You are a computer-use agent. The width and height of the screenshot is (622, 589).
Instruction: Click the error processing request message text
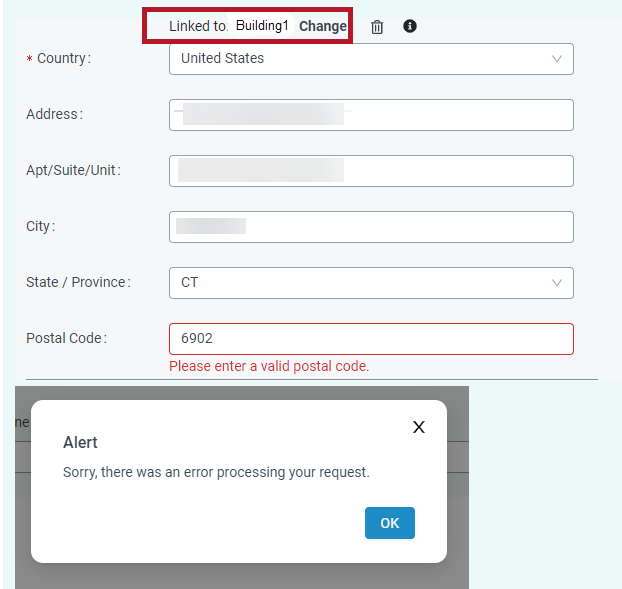[x=216, y=472]
